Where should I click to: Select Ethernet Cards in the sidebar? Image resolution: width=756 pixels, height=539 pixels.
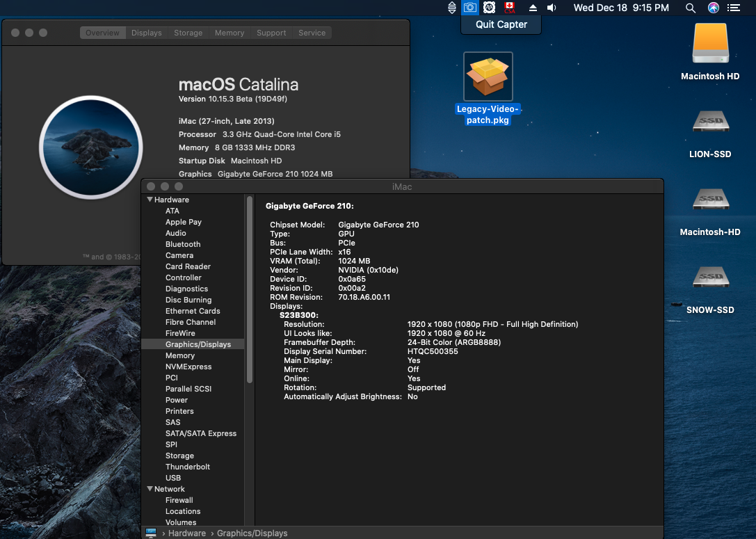coord(193,311)
